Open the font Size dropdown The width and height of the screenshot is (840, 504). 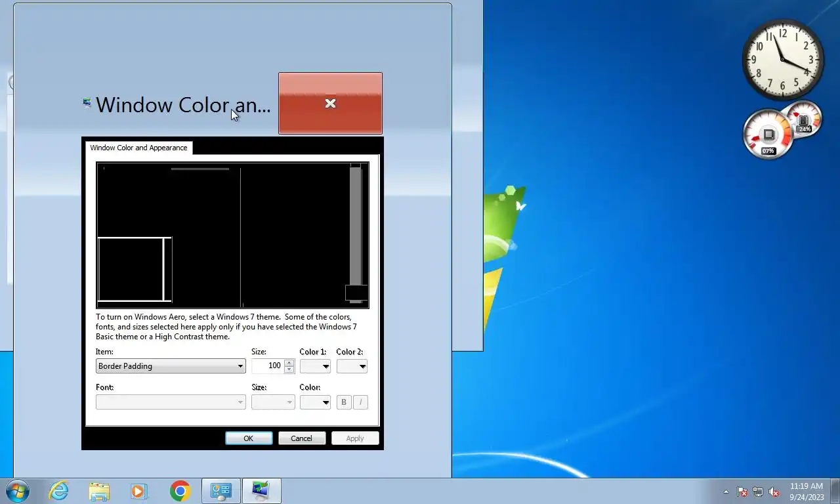(273, 402)
